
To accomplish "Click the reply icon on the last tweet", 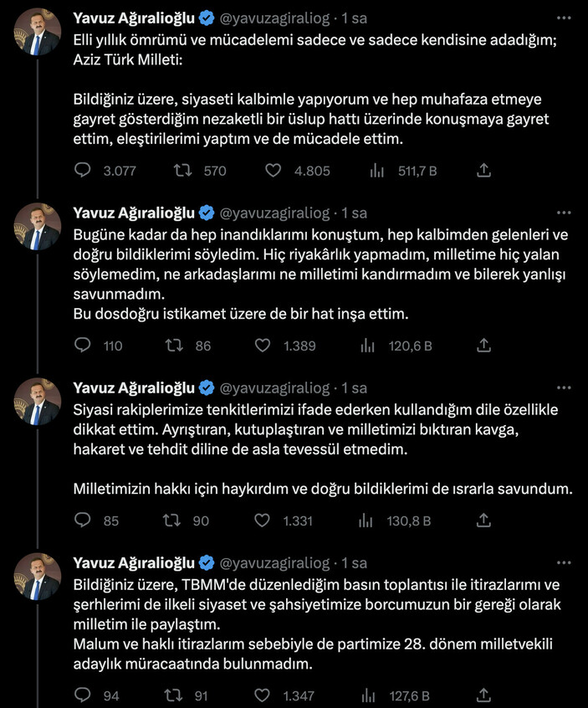I will (81, 695).
